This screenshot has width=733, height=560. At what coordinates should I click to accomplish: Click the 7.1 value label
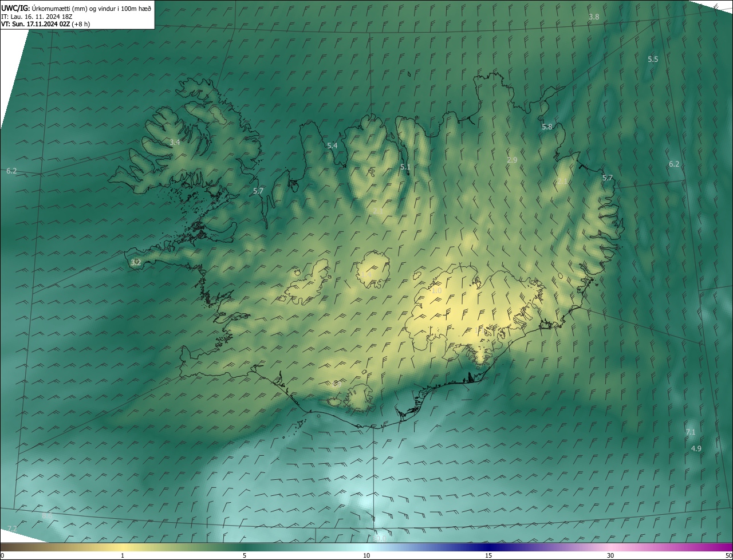pyautogui.click(x=690, y=432)
